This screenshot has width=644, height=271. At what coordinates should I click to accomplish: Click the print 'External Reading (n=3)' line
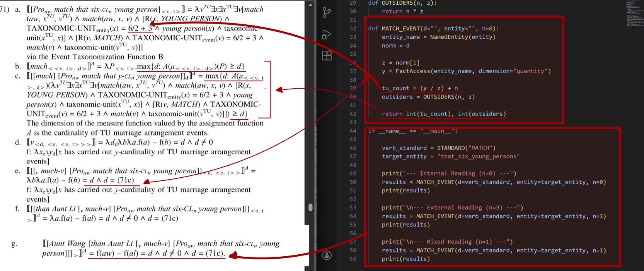point(452,208)
